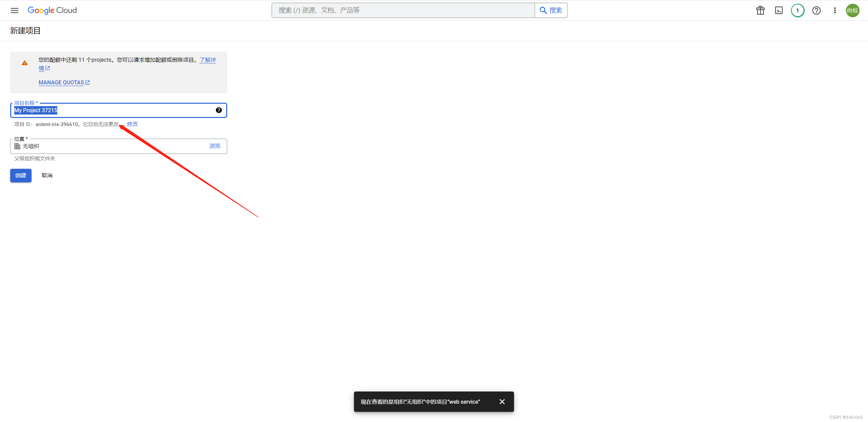Click the search input field

[x=403, y=11]
